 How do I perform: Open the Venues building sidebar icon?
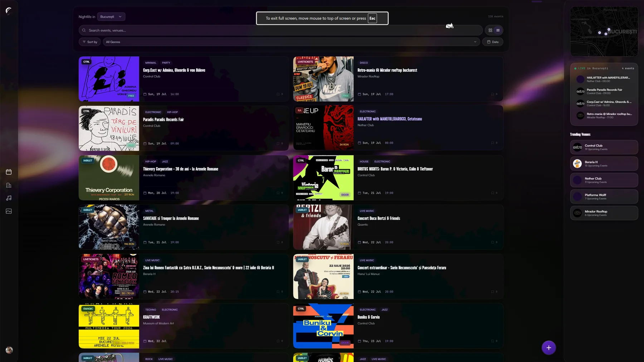pyautogui.click(x=9, y=185)
